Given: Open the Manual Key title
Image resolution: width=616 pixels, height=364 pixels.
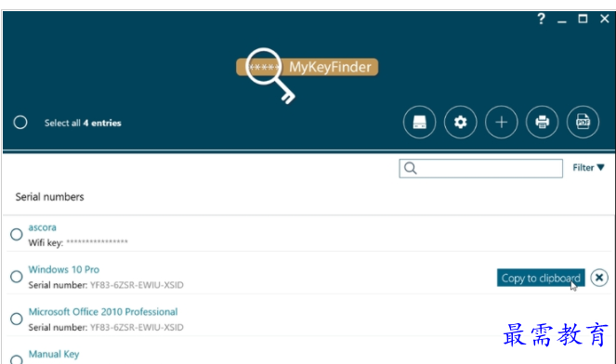Looking at the screenshot, I should (x=54, y=354).
